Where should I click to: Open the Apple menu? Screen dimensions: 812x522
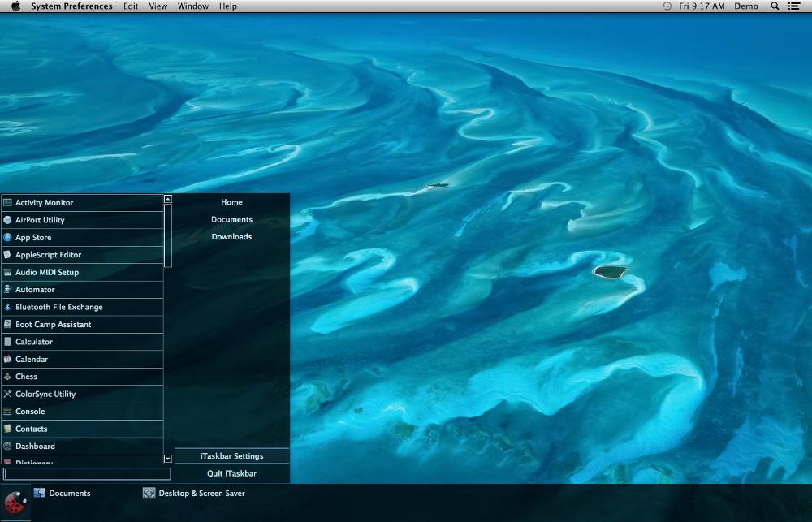15,6
